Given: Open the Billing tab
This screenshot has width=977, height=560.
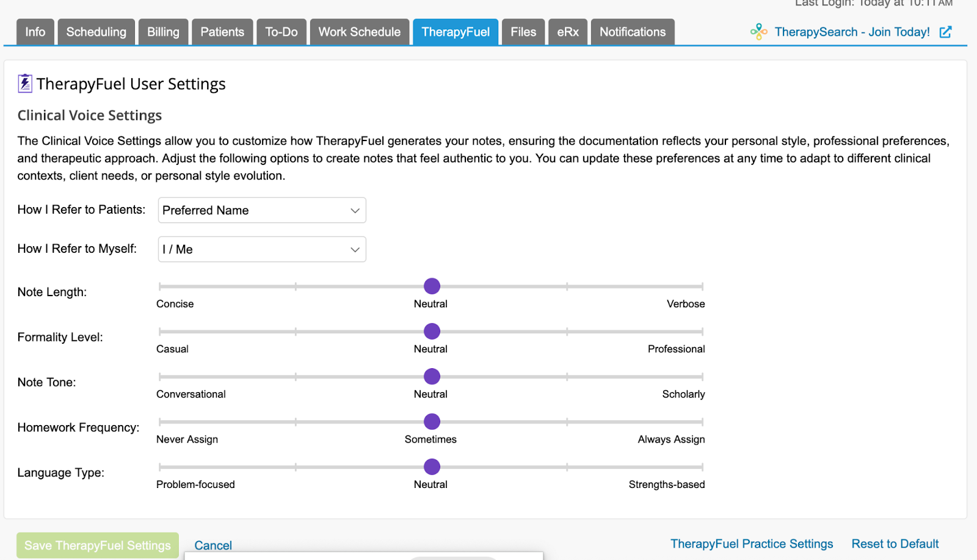Looking at the screenshot, I should (163, 32).
